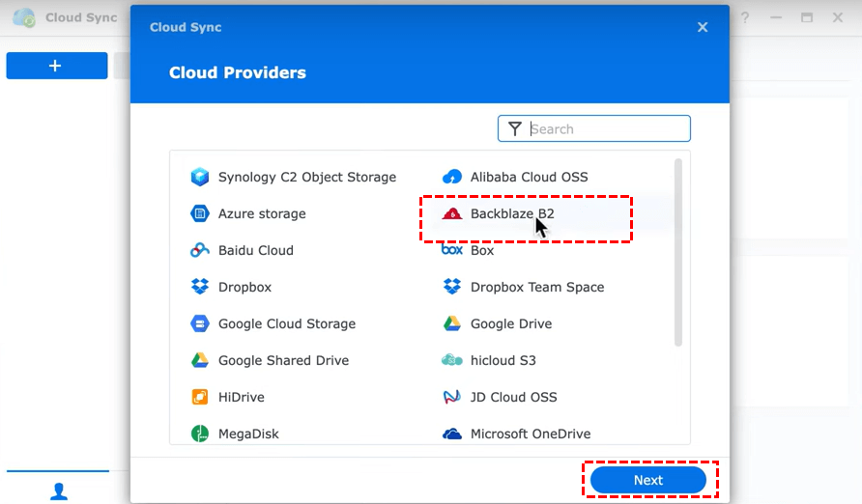Choose Backblaze B2 from the provider list
The height and width of the screenshot is (504, 862).
tap(511, 213)
